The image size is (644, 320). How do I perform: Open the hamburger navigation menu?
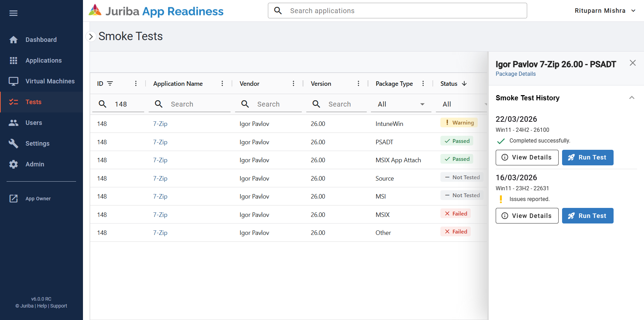pos(13,13)
